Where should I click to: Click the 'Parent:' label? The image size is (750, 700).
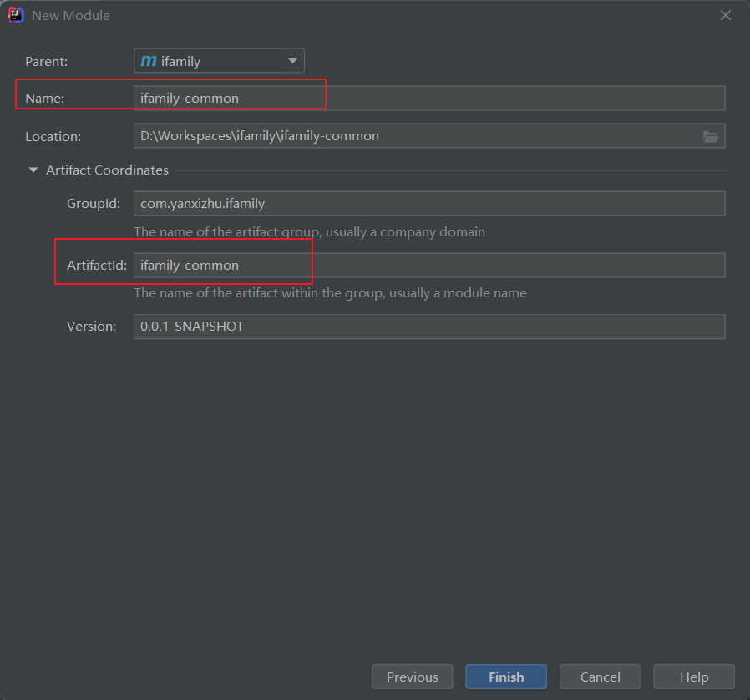(47, 62)
